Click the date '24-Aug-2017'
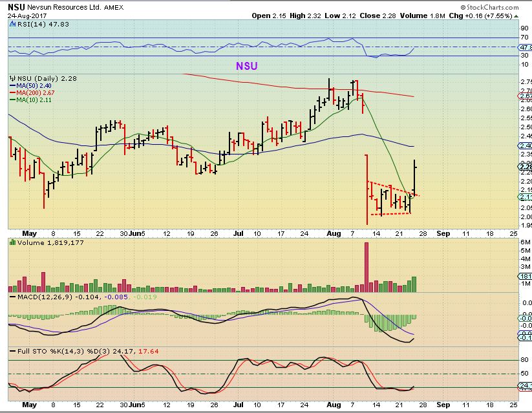The width and height of the screenshot is (532, 413). 27,16
